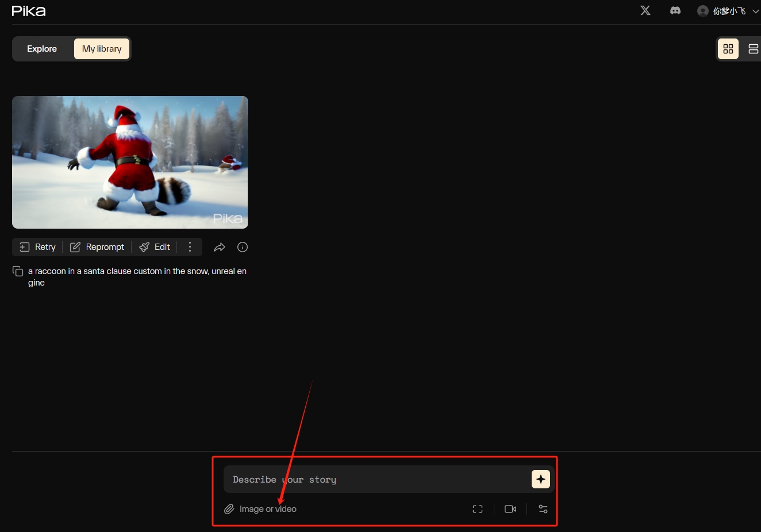The width and height of the screenshot is (761, 532).
Task: Click the Describe your story input field
Action: pyautogui.click(x=374, y=479)
